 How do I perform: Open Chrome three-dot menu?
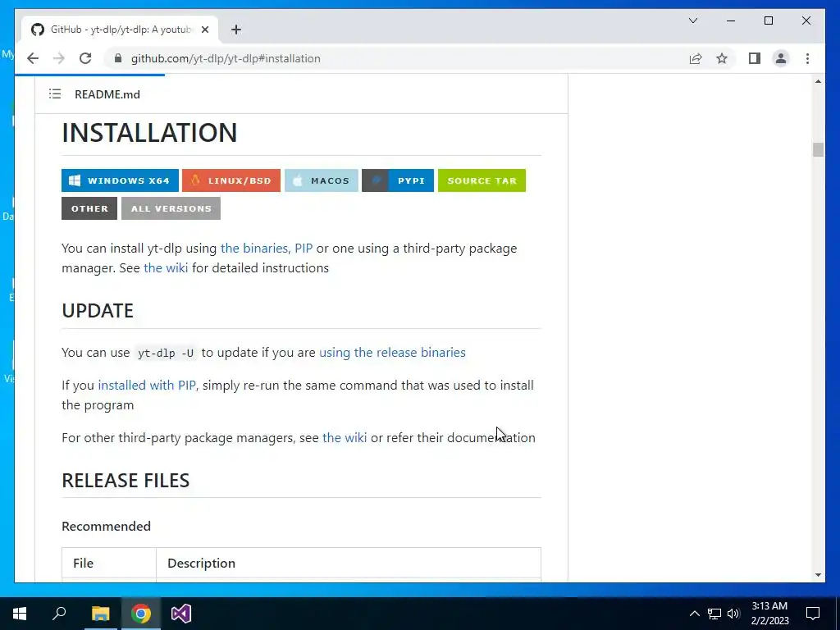tap(807, 58)
